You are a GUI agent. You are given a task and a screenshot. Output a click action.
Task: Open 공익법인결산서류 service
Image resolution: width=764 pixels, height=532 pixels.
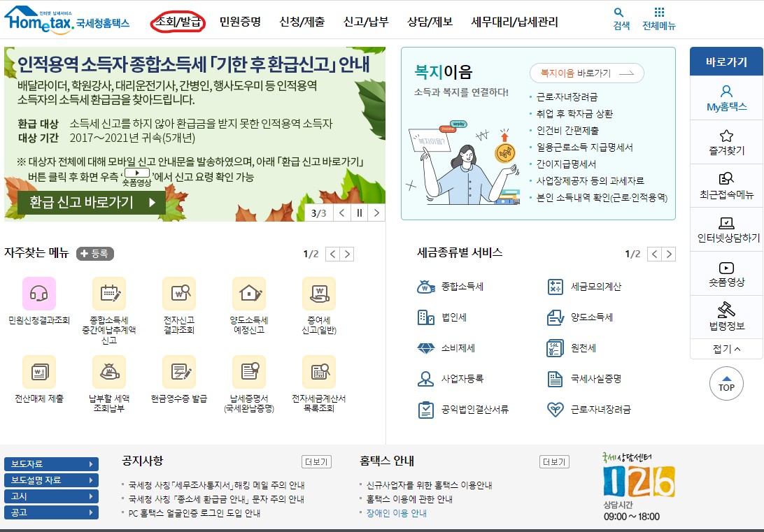[x=463, y=410]
